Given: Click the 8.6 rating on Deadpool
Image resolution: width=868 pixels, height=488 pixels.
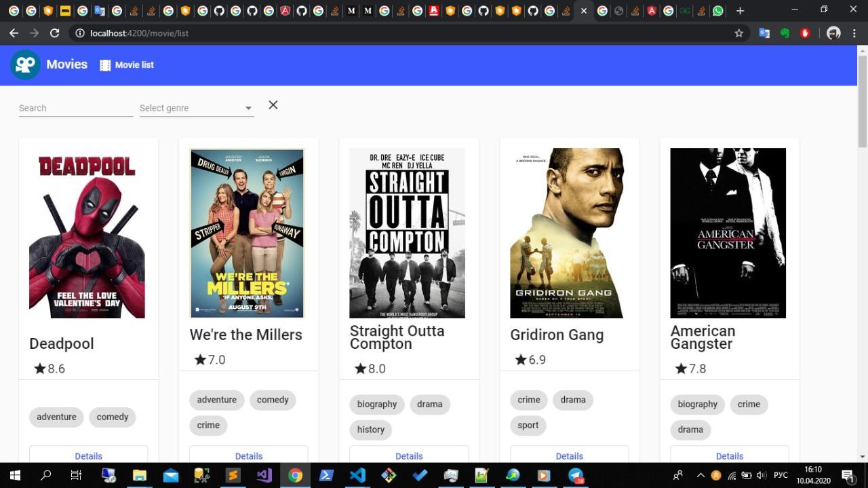Looking at the screenshot, I should (x=50, y=369).
